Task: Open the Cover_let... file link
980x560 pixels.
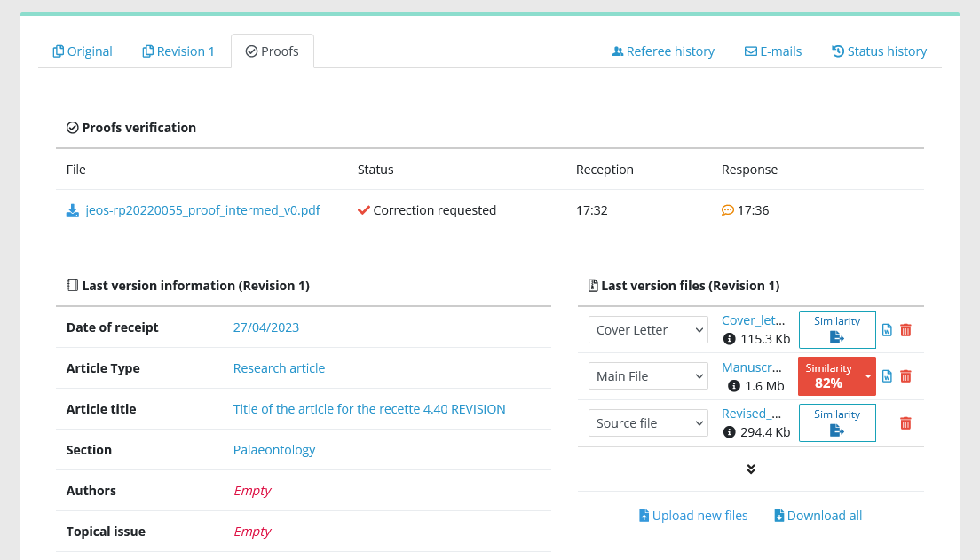Action: click(753, 320)
